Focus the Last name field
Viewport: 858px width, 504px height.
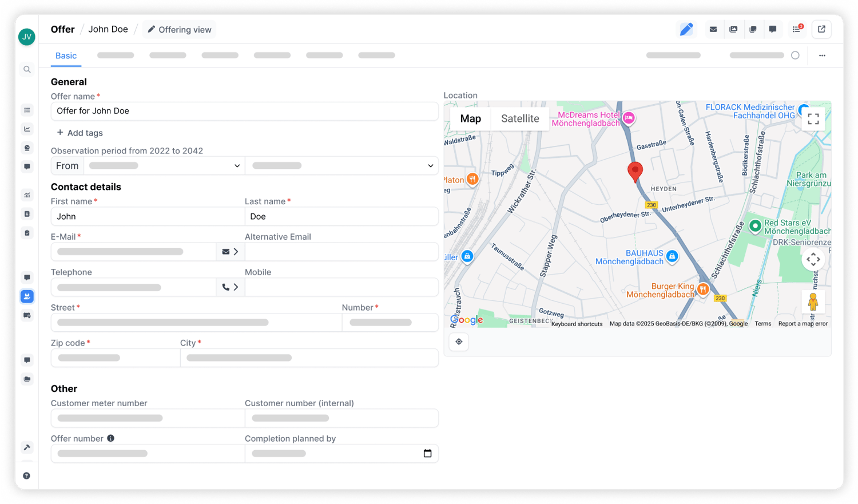pyautogui.click(x=341, y=216)
